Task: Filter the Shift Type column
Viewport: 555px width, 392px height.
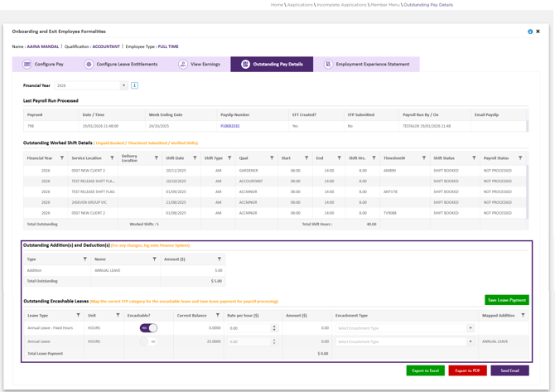Action: pyautogui.click(x=229, y=158)
